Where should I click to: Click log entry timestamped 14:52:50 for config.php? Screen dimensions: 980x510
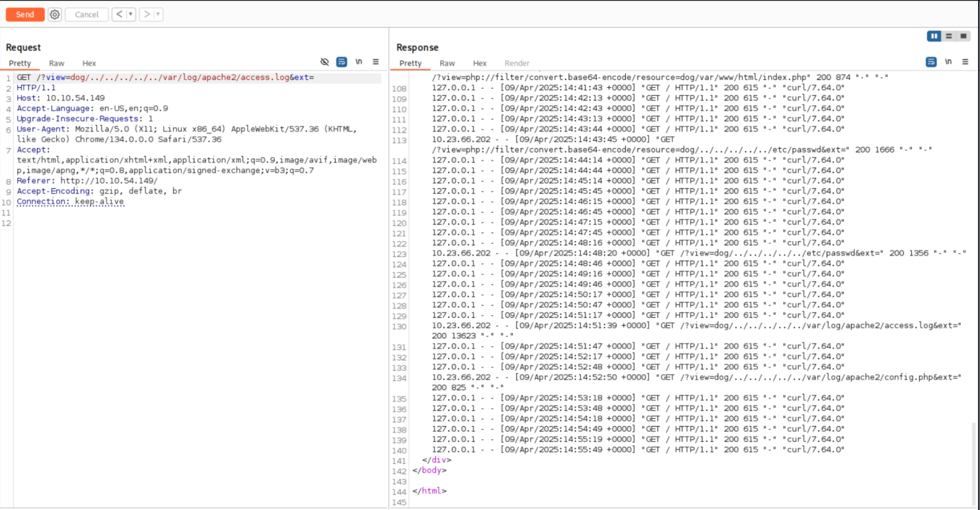[697, 382]
